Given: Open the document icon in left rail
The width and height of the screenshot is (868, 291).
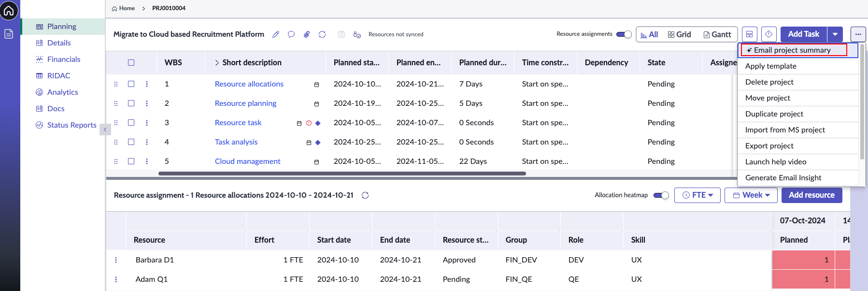Looking at the screenshot, I should click(x=9, y=34).
